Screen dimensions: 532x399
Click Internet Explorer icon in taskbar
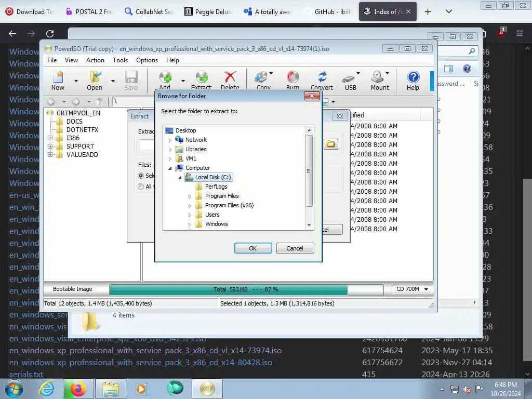point(46,389)
